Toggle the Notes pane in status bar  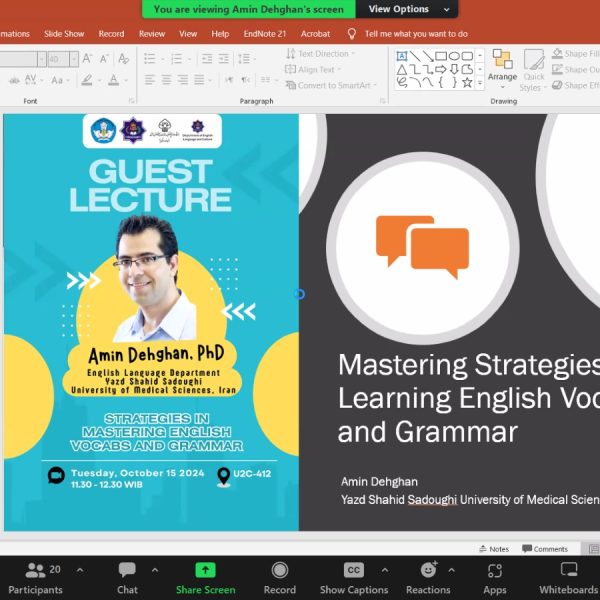tap(493, 549)
